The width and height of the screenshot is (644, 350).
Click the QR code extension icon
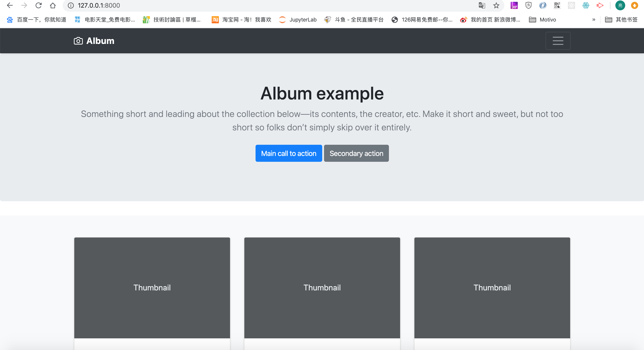pyautogui.click(x=557, y=6)
